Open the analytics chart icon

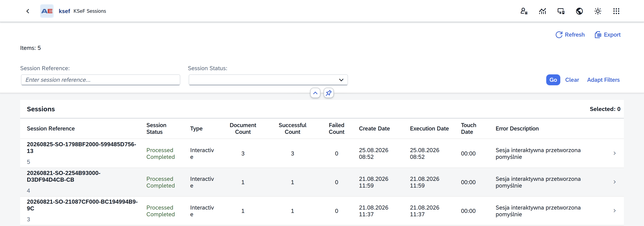543,11
